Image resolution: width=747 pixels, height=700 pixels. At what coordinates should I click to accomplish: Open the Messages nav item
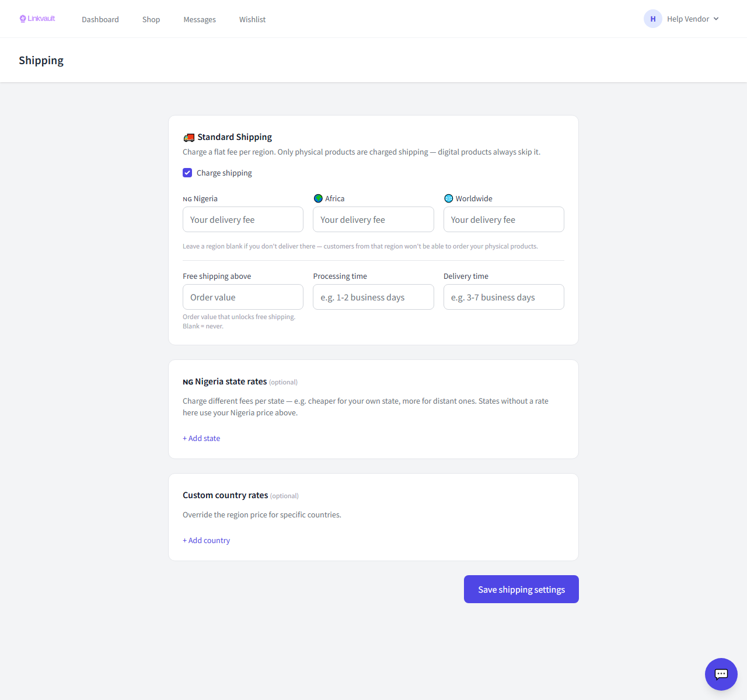(x=200, y=19)
